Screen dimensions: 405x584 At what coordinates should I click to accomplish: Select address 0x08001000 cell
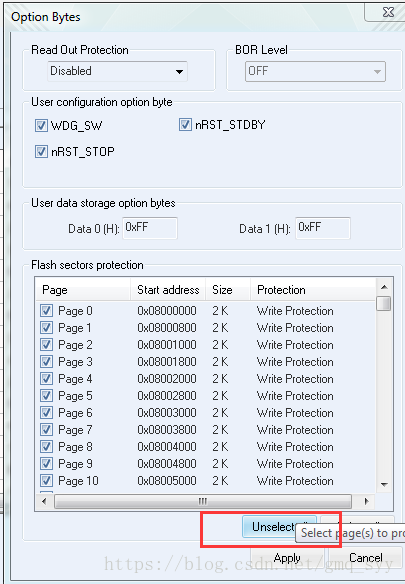pos(167,345)
